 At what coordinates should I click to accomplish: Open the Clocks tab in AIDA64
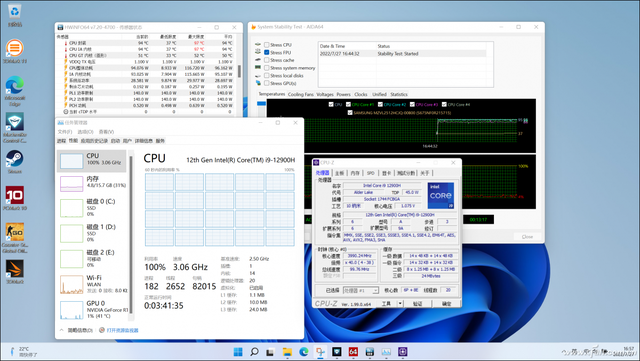[361, 94]
